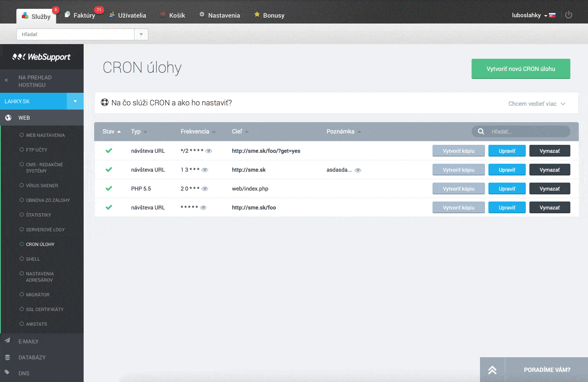Sort table by Cieľ column

click(x=240, y=131)
